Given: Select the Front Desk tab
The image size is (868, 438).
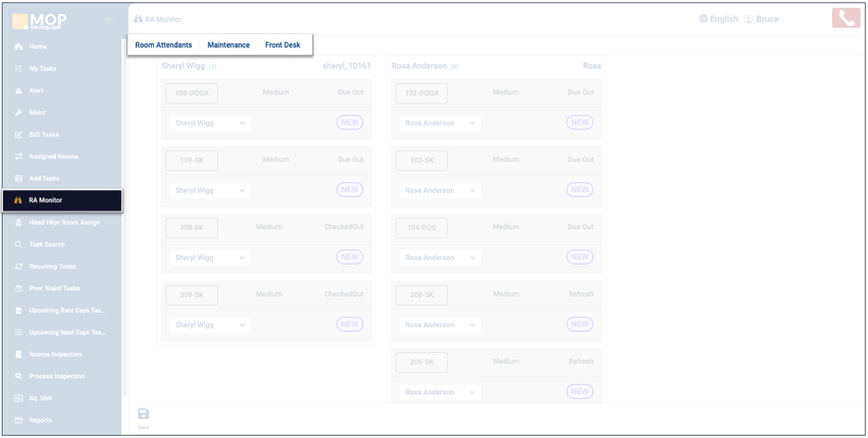Looking at the screenshot, I should tap(282, 45).
